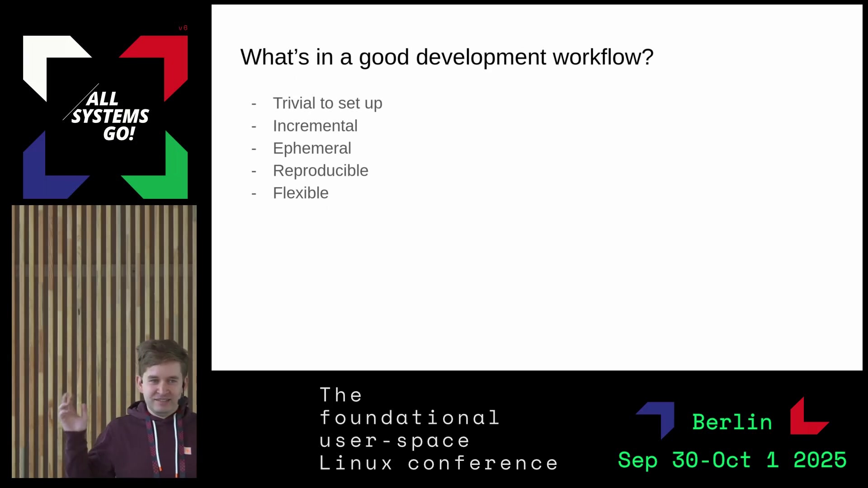Click the word 'The' in tagline
Viewport: 868px width, 488px height.
point(341,395)
